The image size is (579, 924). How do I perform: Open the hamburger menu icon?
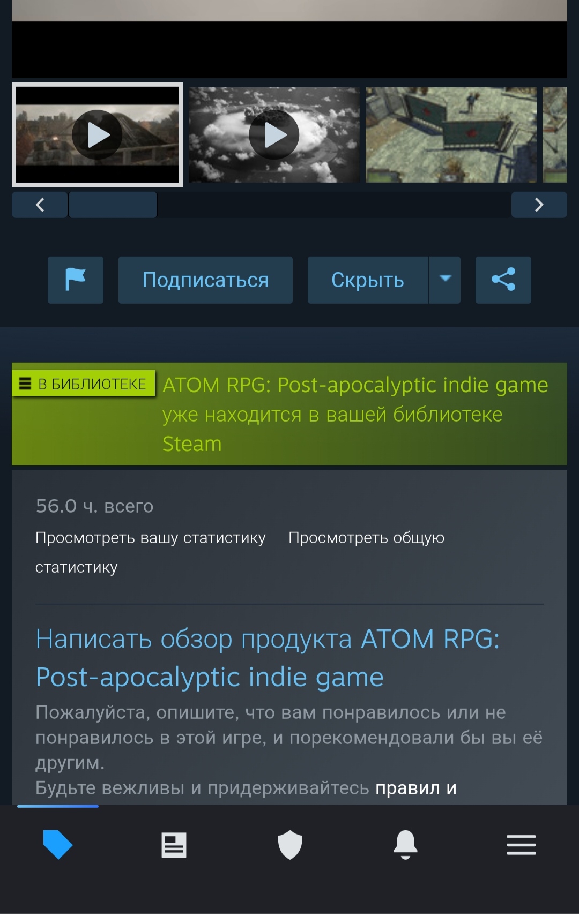point(521,845)
